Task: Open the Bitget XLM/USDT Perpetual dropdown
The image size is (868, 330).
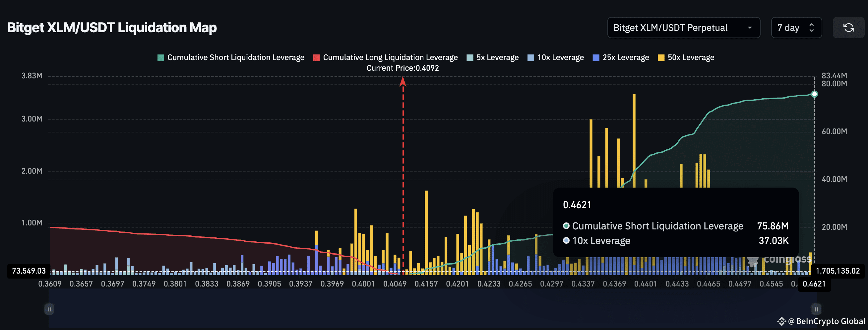Action: (684, 28)
